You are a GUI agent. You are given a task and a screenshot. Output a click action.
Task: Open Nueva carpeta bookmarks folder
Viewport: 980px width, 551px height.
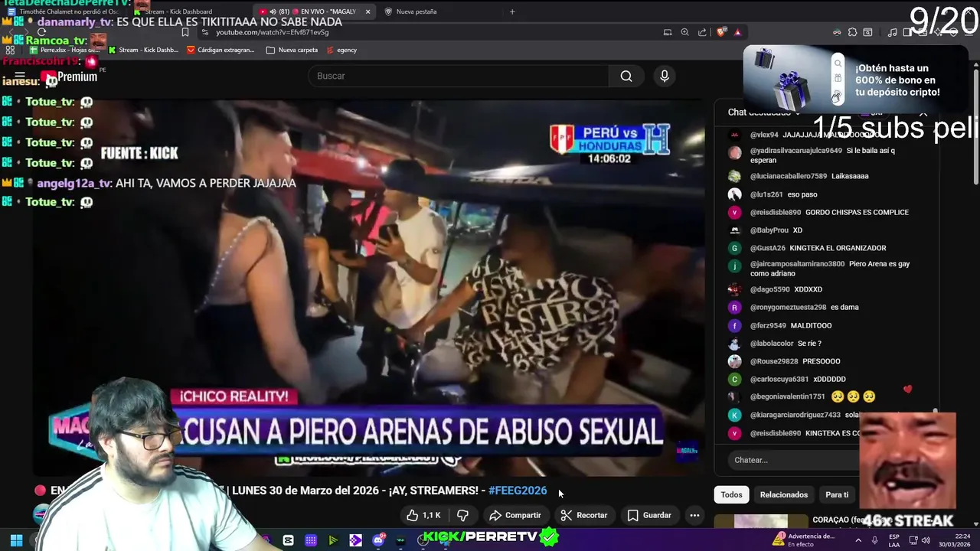(x=292, y=50)
